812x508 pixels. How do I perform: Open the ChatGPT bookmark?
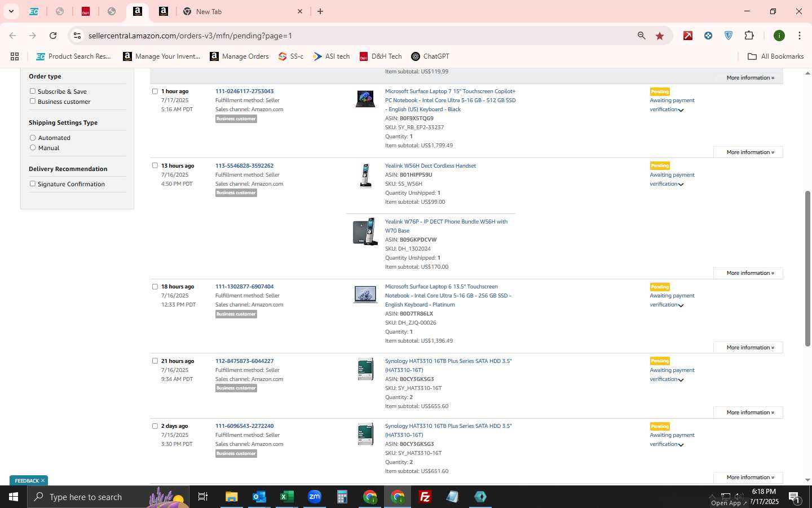click(430, 56)
